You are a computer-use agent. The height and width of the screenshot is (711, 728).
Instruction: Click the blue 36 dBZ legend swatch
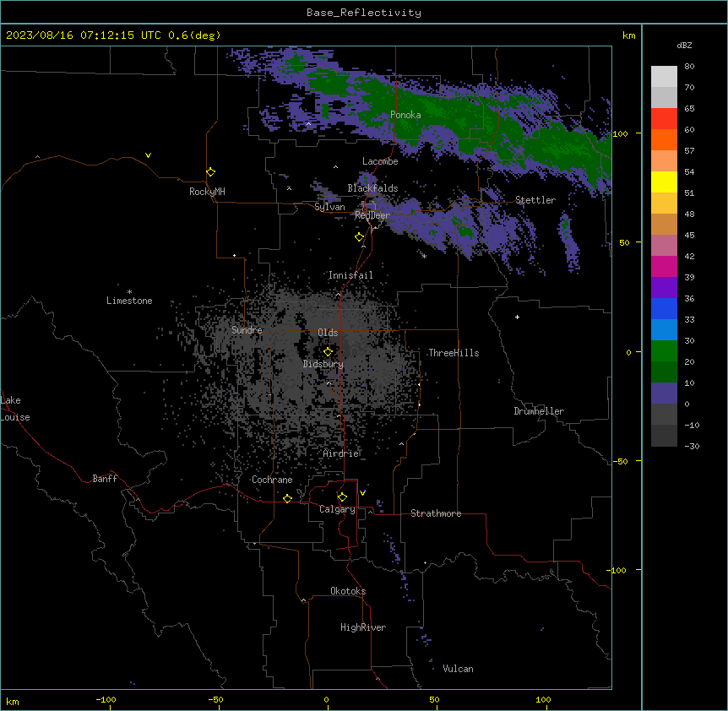[664, 308]
